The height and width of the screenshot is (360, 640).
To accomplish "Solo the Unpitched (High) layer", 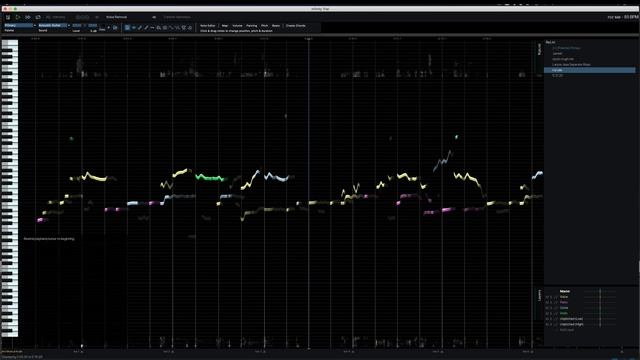I will (551, 324).
